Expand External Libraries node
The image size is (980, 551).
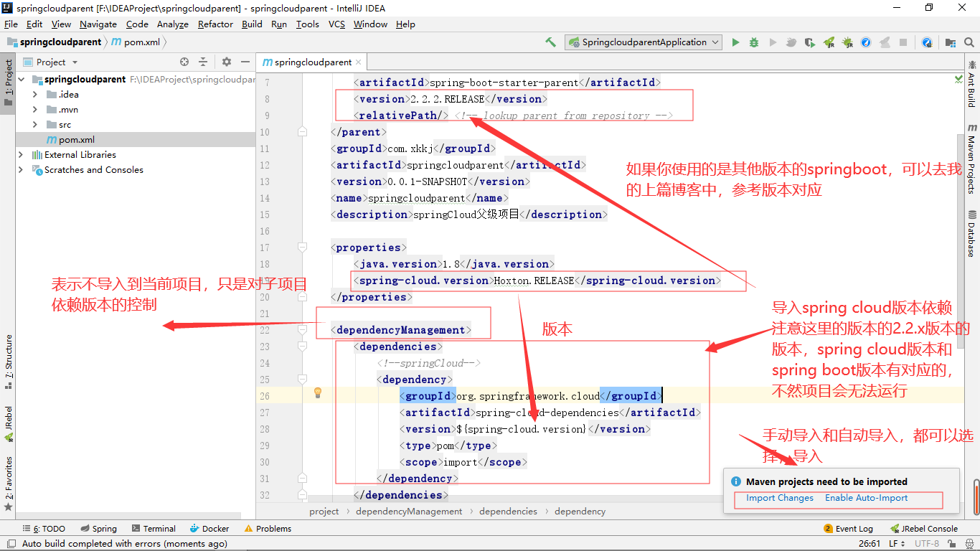[22, 155]
